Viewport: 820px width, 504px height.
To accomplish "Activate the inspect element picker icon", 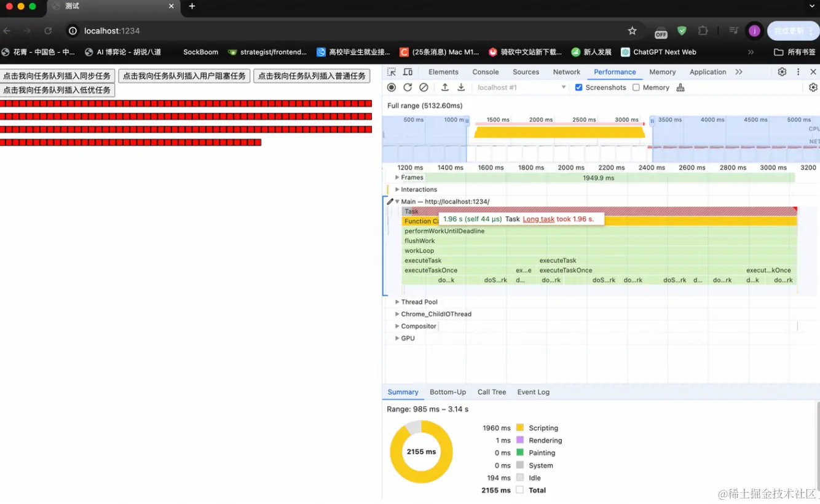I will tap(392, 72).
